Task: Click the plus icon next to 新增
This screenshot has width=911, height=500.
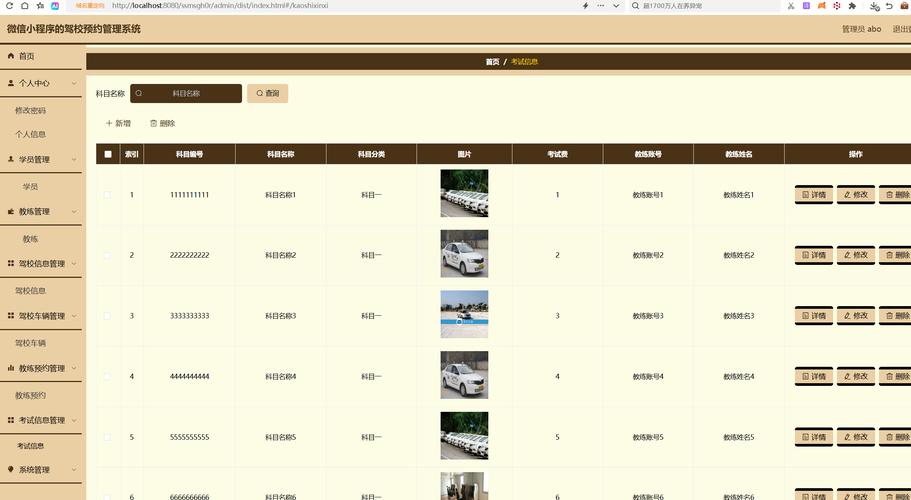Action: point(109,123)
